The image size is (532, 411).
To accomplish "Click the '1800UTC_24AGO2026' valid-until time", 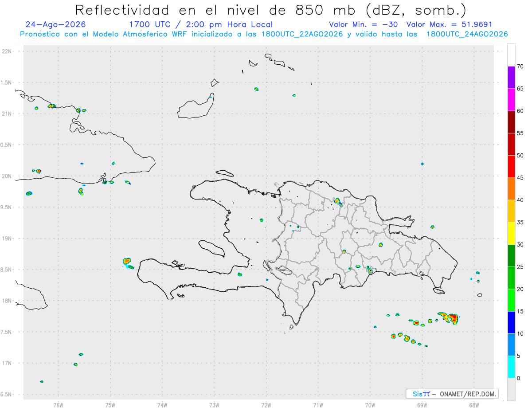I will (467, 34).
